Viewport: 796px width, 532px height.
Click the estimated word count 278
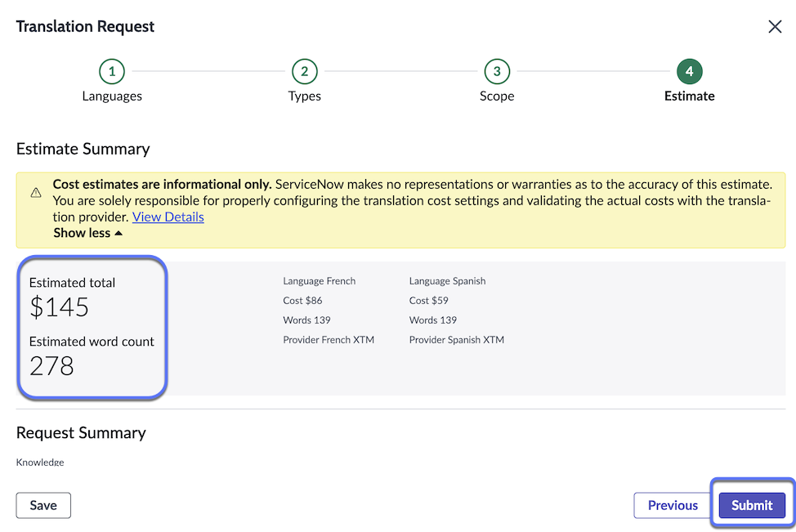51,366
